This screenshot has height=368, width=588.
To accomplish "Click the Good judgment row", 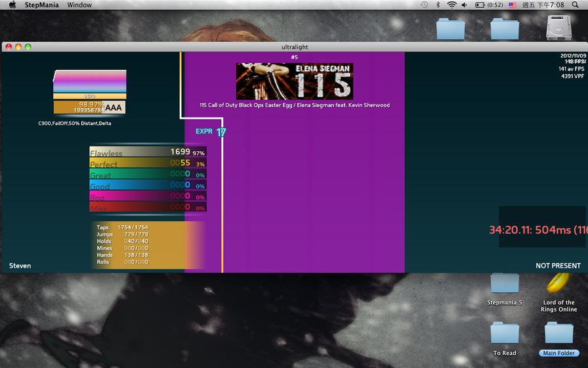I will [148, 185].
